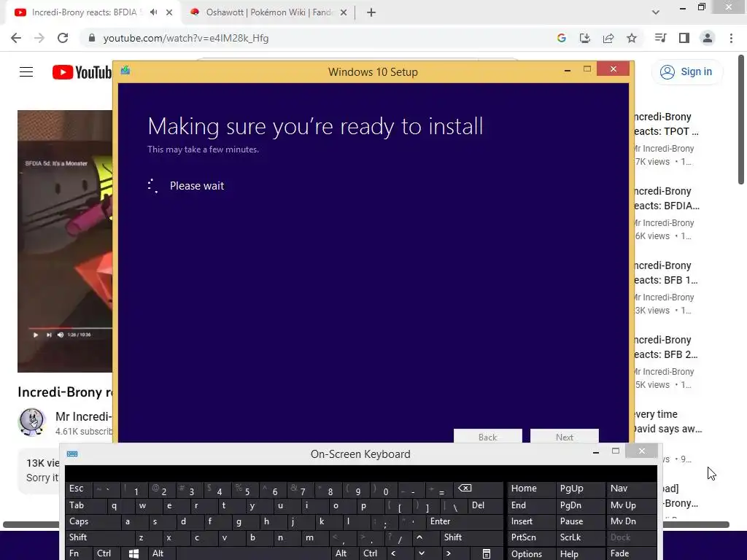747x560 pixels.
Task: Click Back in Windows 10 Setup
Action: 488,436
